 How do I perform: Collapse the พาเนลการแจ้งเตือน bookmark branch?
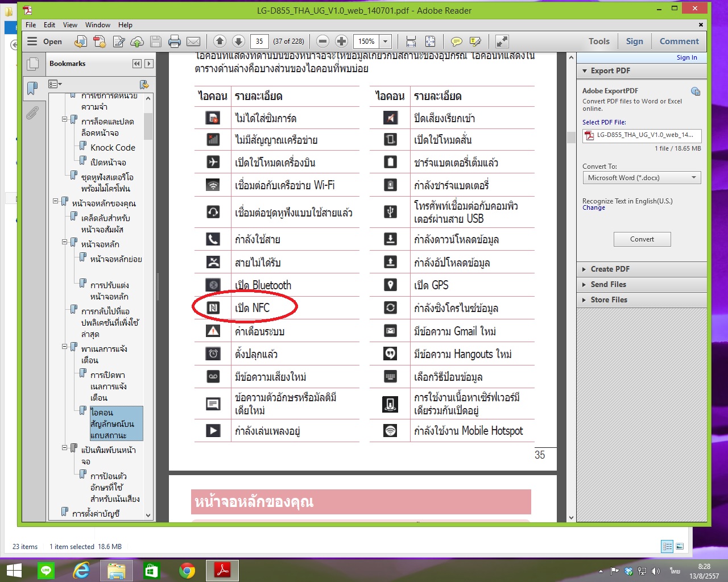[x=65, y=347]
